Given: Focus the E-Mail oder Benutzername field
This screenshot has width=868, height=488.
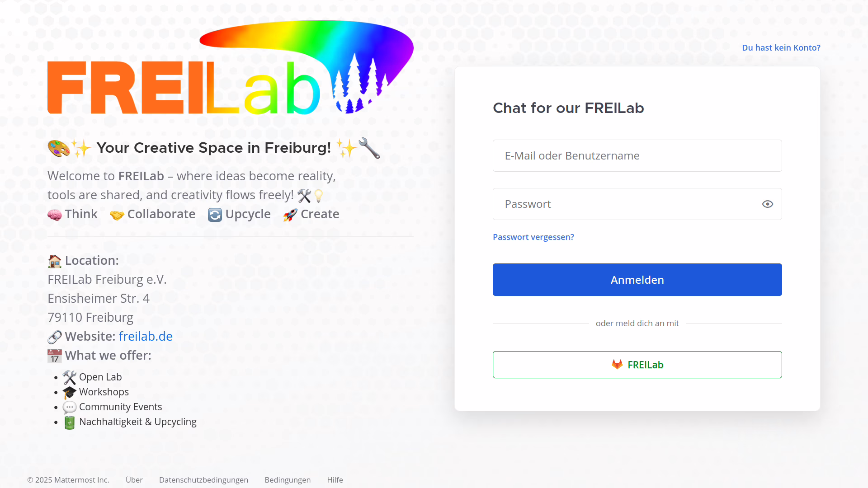Looking at the screenshot, I should 637,156.
